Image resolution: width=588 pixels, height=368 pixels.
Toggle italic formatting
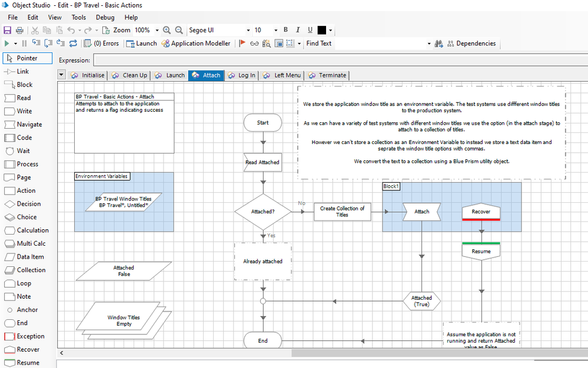(298, 30)
